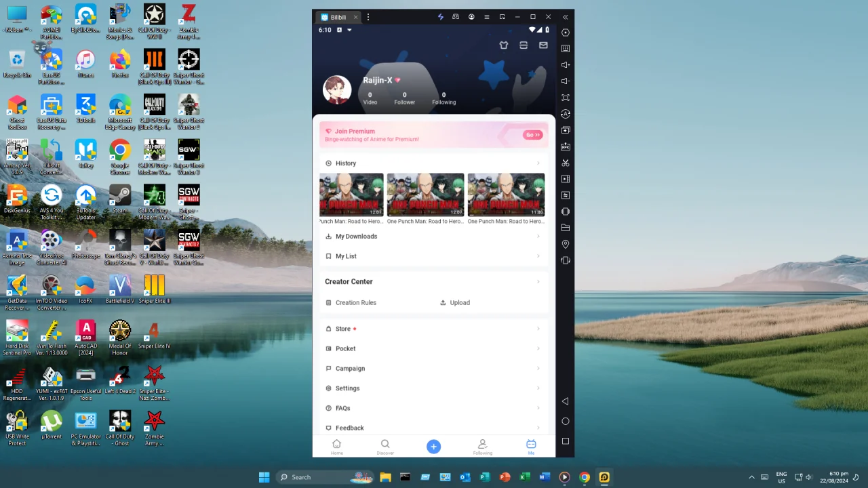Tap the pink Go >> button
Image resolution: width=868 pixels, height=488 pixels.
[533, 135]
